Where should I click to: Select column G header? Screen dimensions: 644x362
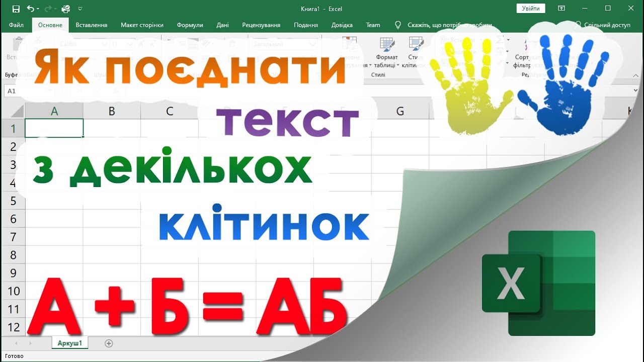[400, 111]
